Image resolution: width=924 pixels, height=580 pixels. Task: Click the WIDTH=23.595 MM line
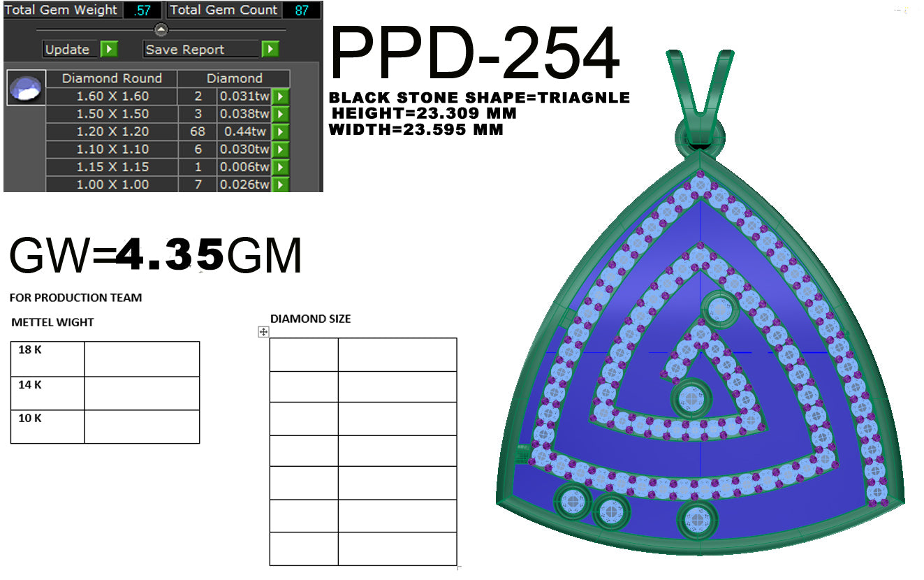[416, 129]
